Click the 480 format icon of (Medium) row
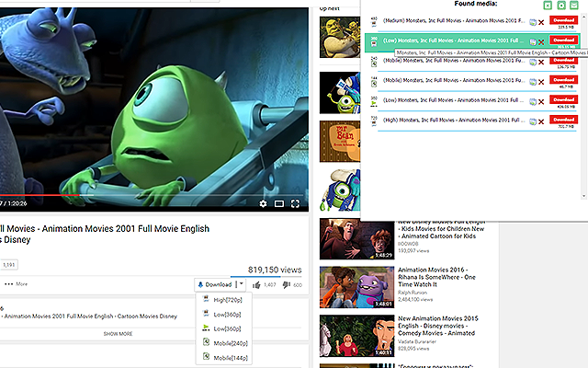The height and width of the screenshot is (368, 588). point(374,22)
